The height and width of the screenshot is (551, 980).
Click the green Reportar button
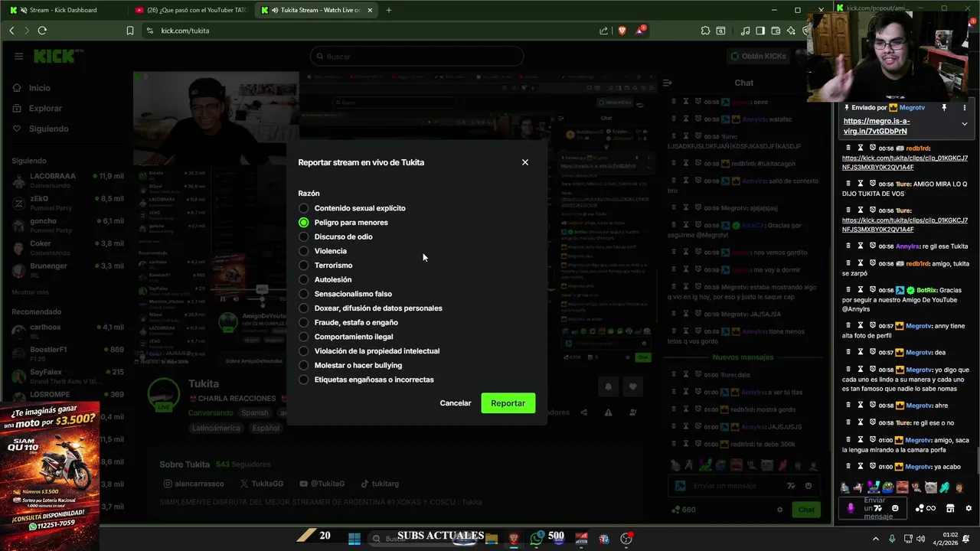pos(508,403)
